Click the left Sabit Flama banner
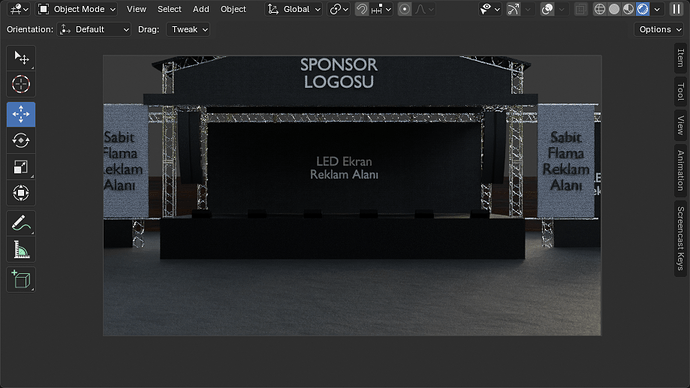Image resolution: width=690 pixels, height=388 pixels. (125, 161)
